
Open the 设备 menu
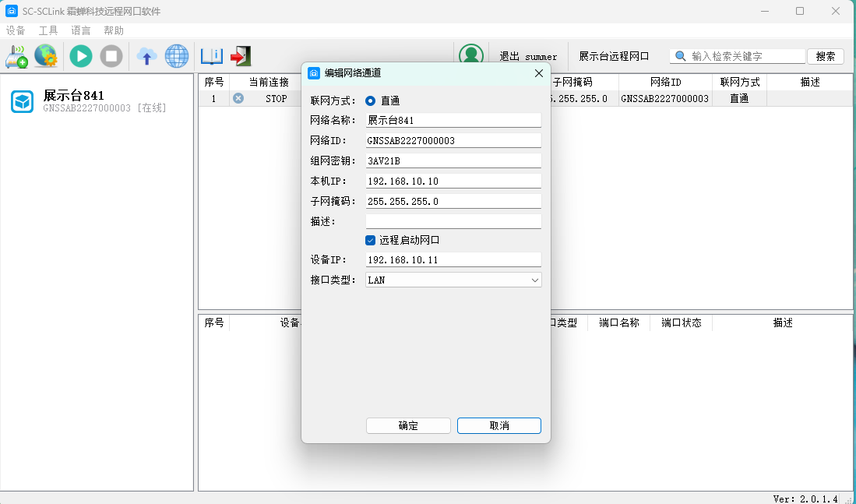(16, 30)
